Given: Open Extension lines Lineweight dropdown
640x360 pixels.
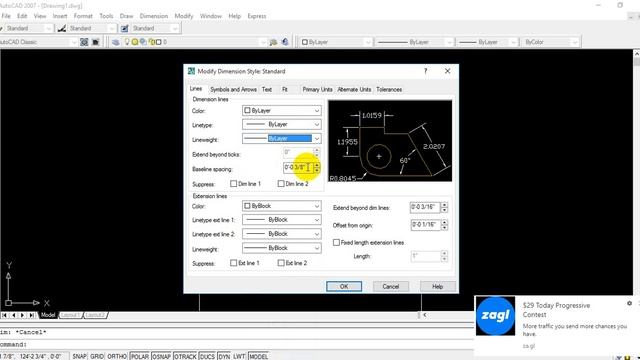Looking at the screenshot, I should tap(282, 248).
